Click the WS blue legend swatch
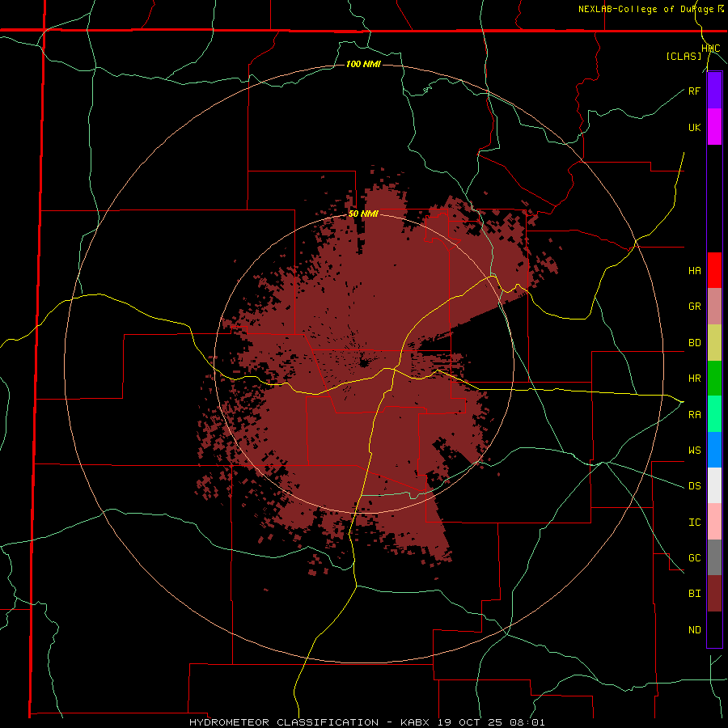 click(714, 450)
